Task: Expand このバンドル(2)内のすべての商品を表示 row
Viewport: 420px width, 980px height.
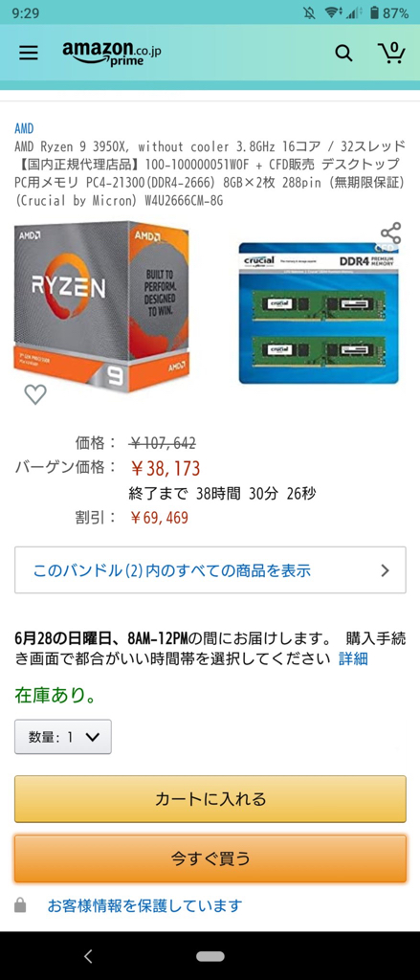Action: (x=210, y=570)
